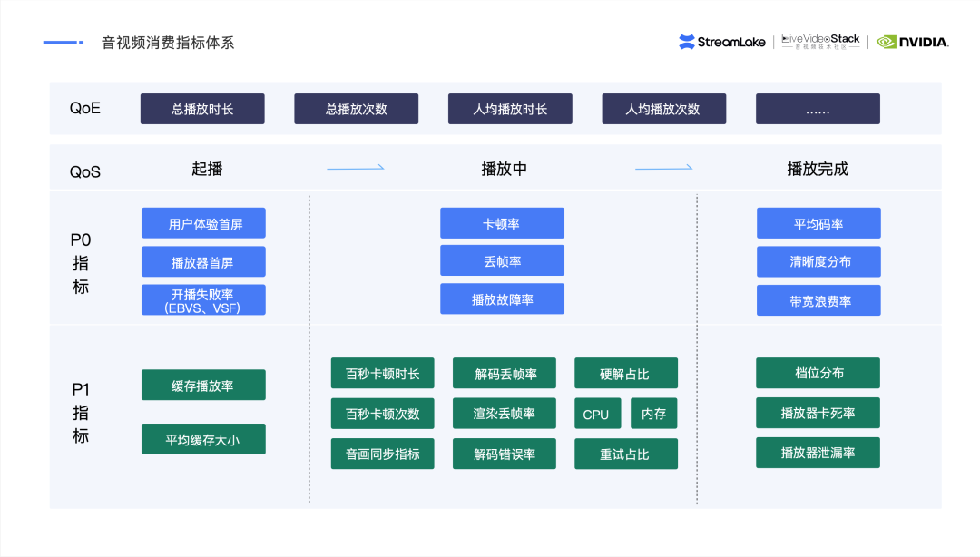Click the 音画同步指标 box
Viewport: 980px width, 557px height.
382,454
